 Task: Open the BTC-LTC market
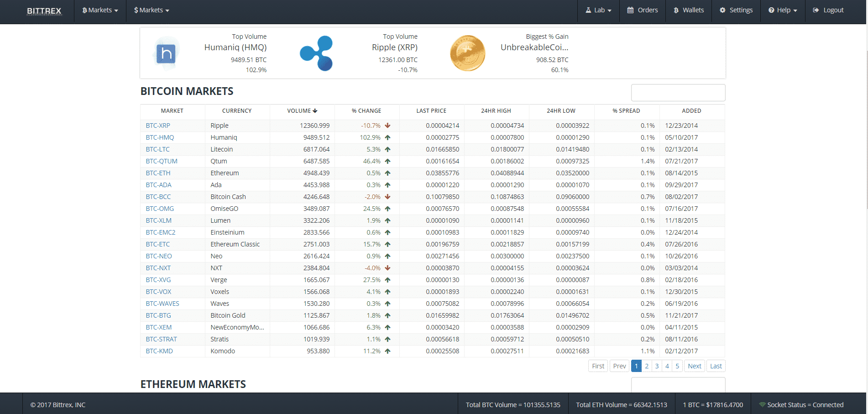pyautogui.click(x=157, y=149)
